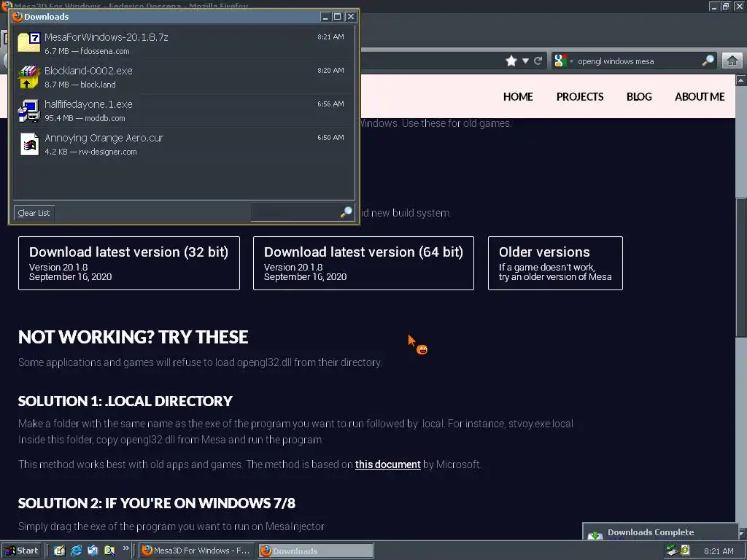The width and height of the screenshot is (747, 560).
Task: Open the Older versions box
Action: click(555, 262)
